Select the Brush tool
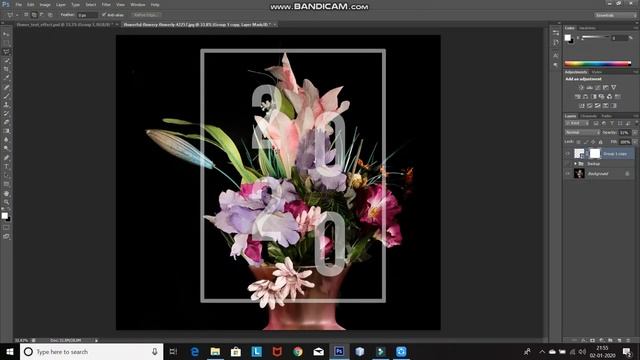 6,96
